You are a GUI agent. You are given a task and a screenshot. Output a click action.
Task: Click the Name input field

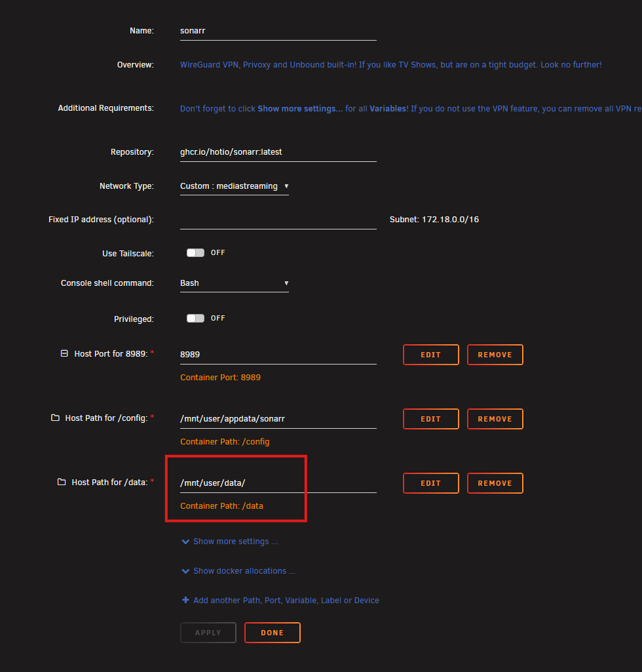coord(278,30)
